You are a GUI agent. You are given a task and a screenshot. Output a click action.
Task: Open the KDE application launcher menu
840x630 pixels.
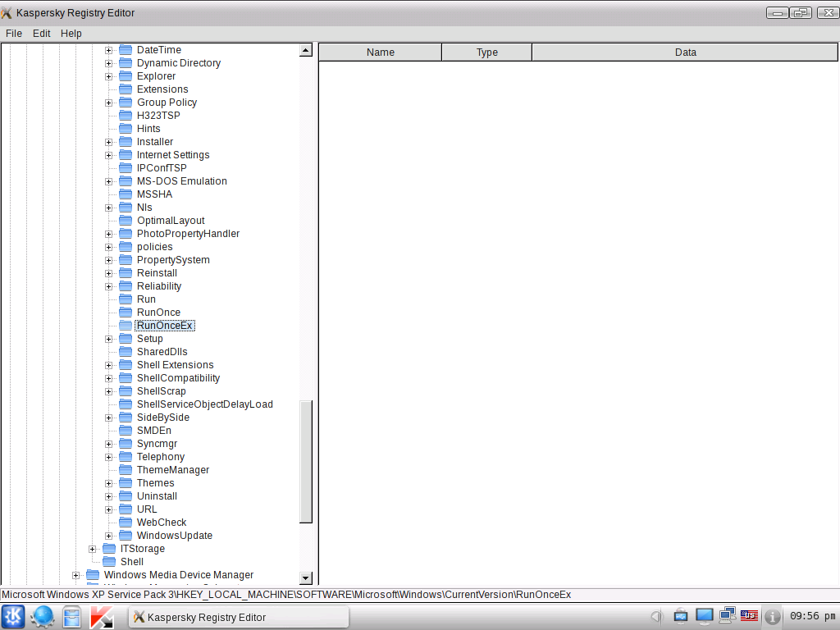(13, 617)
